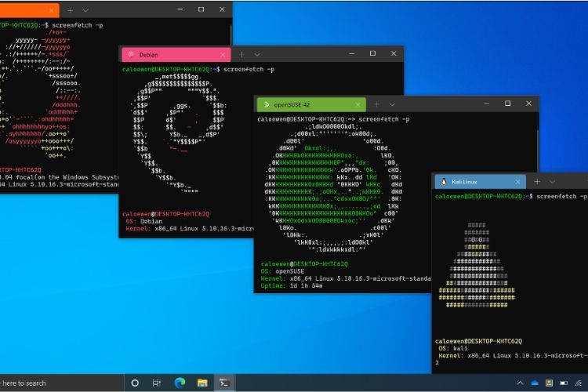This screenshot has width=588, height=392.
Task: Click 'screenfetch -p' command in Debian window
Action: tap(249, 70)
